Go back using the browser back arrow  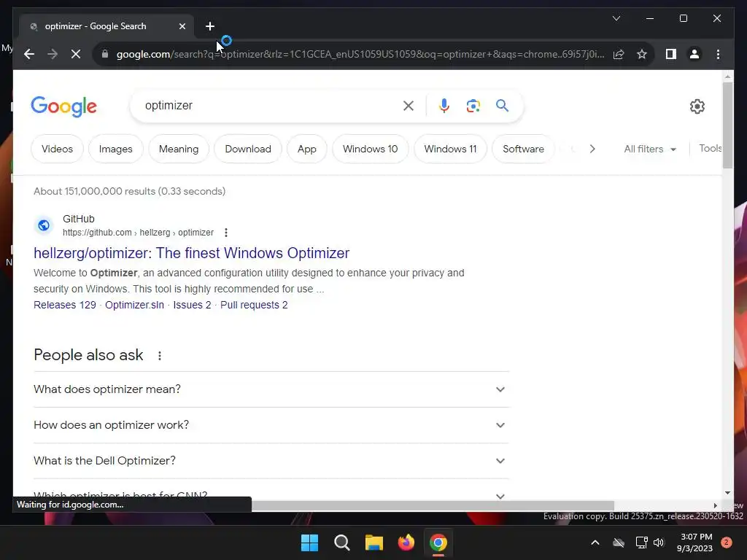[x=29, y=54]
